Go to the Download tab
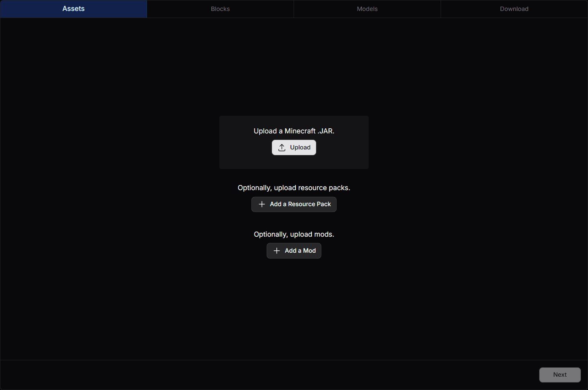This screenshot has height=390, width=588. click(514, 9)
